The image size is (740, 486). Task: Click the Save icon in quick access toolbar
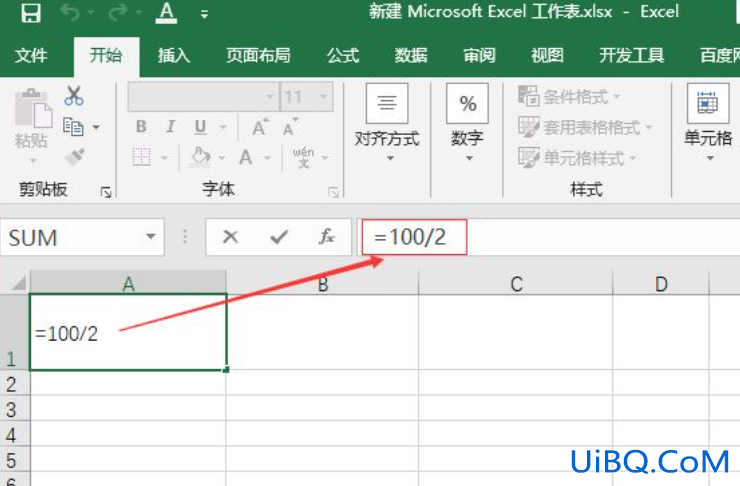pos(31,13)
